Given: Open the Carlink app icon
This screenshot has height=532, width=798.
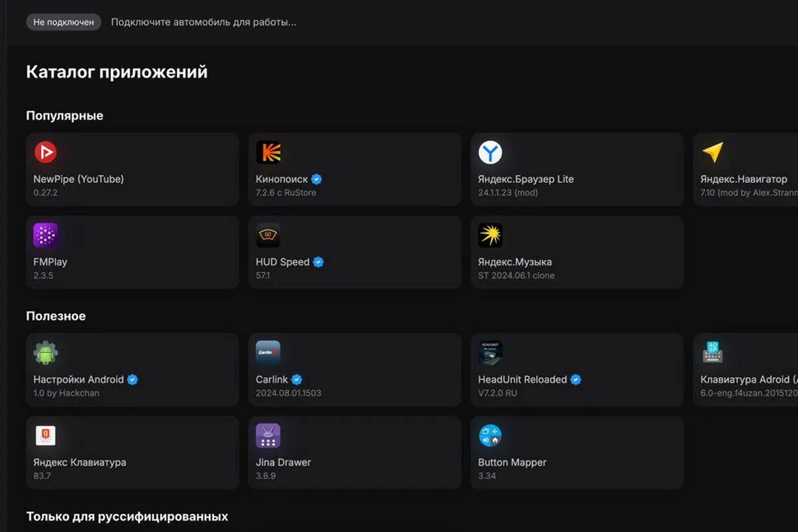Looking at the screenshot, I should point(268,352).
